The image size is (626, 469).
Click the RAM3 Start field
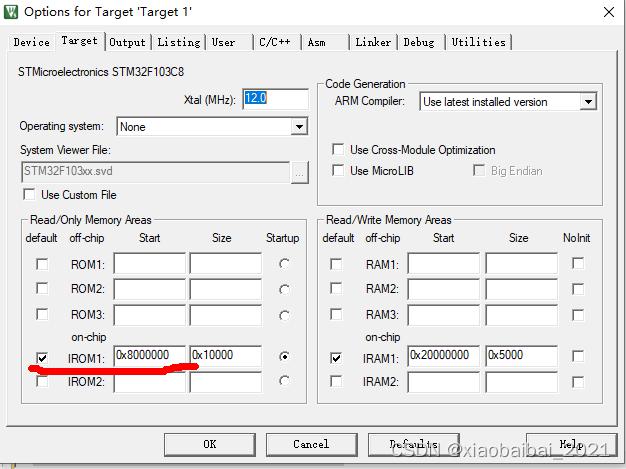click(x=444, y=315)
